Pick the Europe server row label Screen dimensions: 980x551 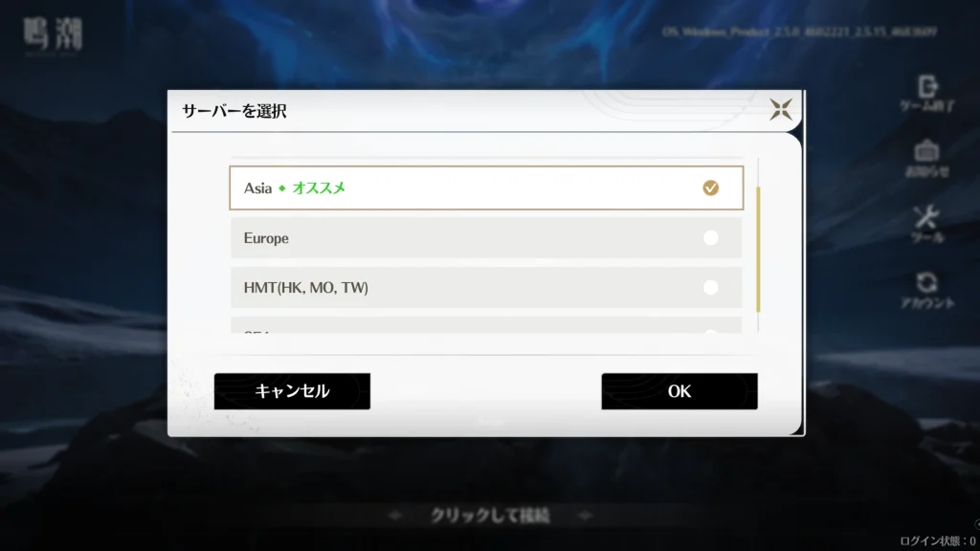click(x=266, y=238)
